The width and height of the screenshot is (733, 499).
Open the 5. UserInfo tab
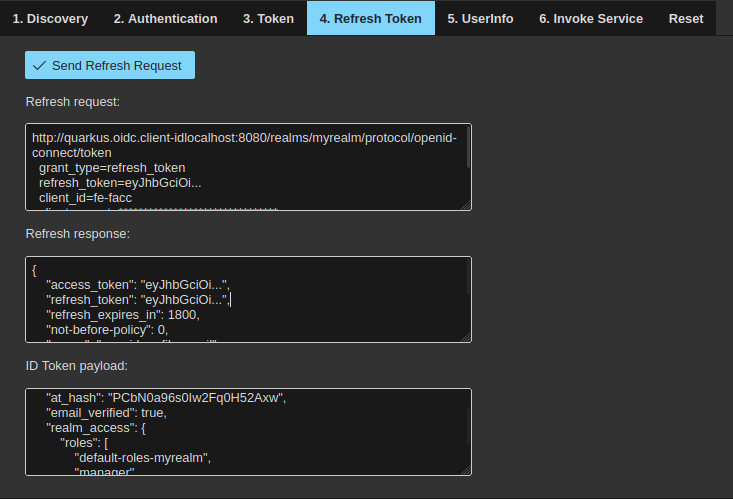click(x=480, y=18)
